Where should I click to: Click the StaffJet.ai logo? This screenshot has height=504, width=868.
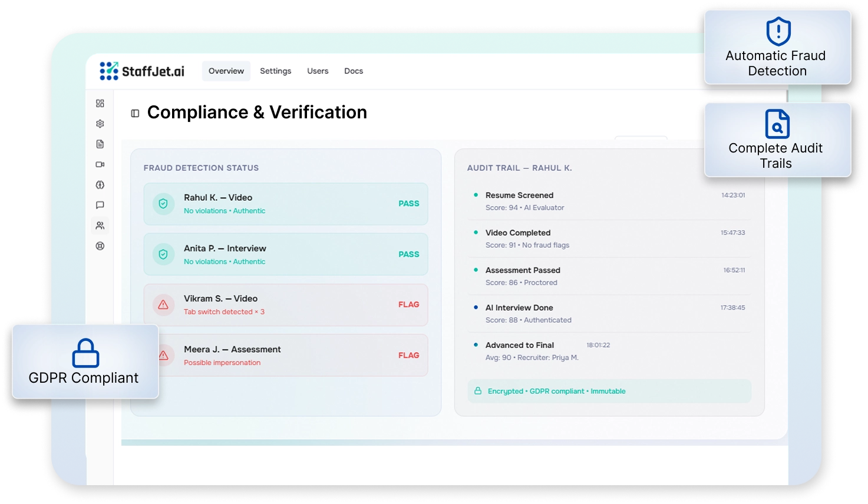(x=142, y=71)
